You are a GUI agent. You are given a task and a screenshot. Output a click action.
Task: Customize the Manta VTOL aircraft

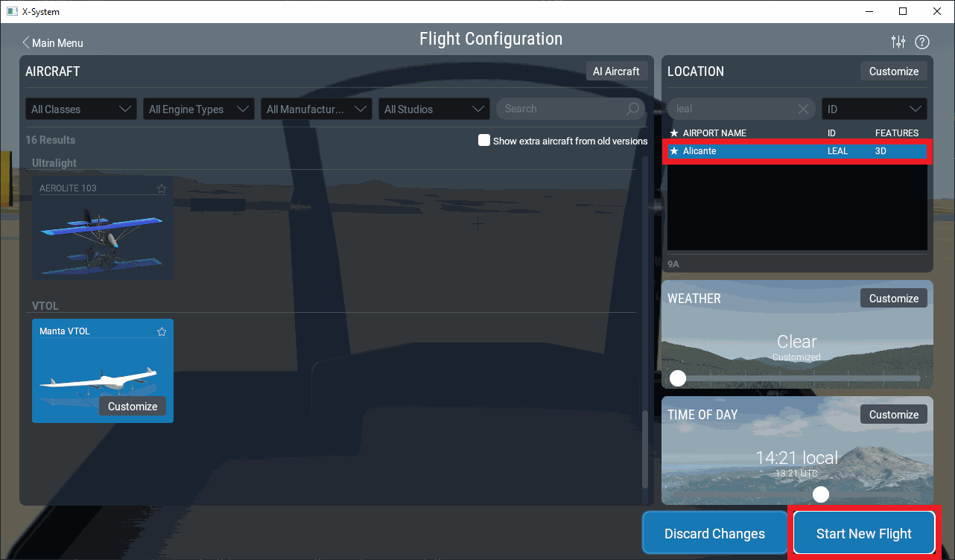coord(133,407)
